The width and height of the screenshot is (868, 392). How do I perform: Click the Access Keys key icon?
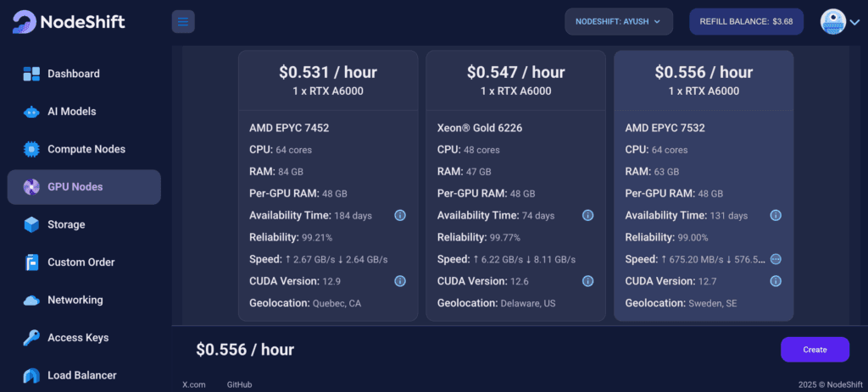click(x=31, y=338)
